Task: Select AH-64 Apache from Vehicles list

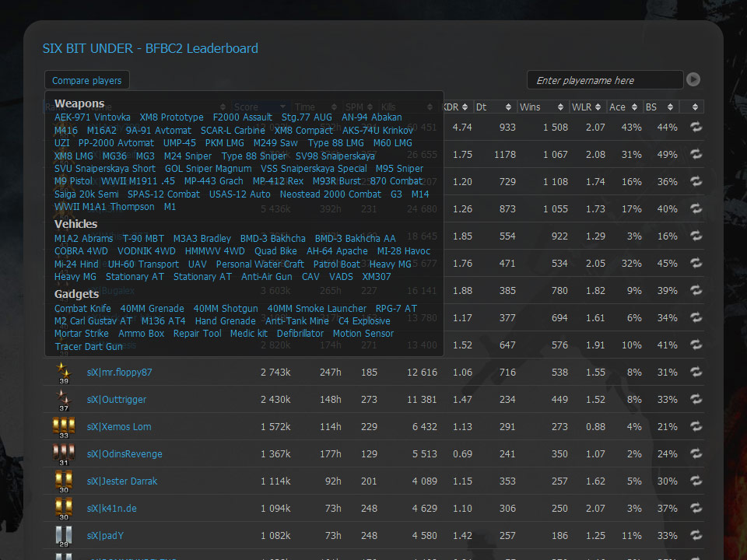Action: [337, 251]
